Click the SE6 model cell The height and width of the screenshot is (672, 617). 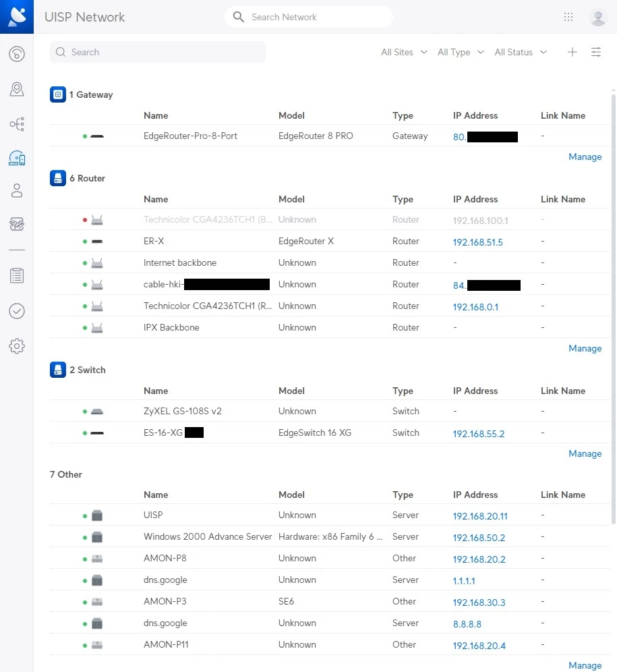point(286,601)
